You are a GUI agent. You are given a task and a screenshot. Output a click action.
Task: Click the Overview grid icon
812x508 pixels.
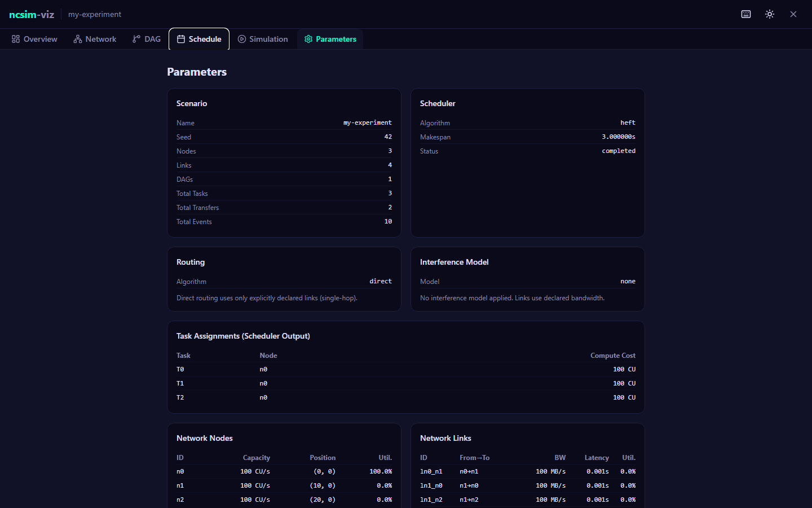pos(16,39)
